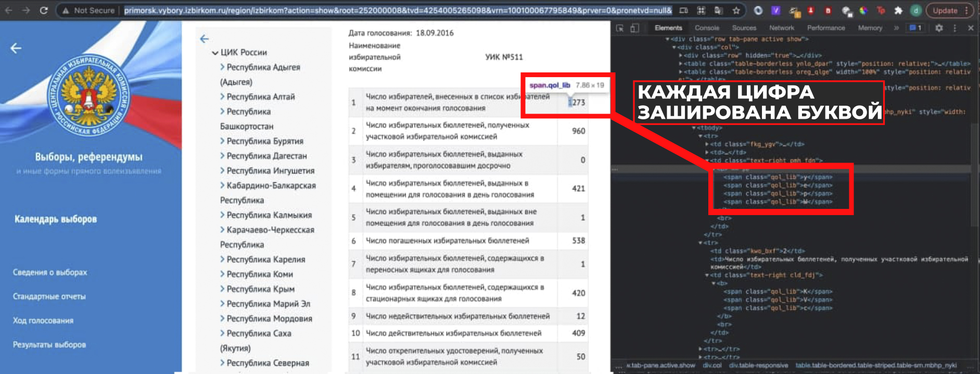Click the translate page icon in address bar
Image resolution: width=980 pixels, height=374 pixels.
tap(719, 10)
